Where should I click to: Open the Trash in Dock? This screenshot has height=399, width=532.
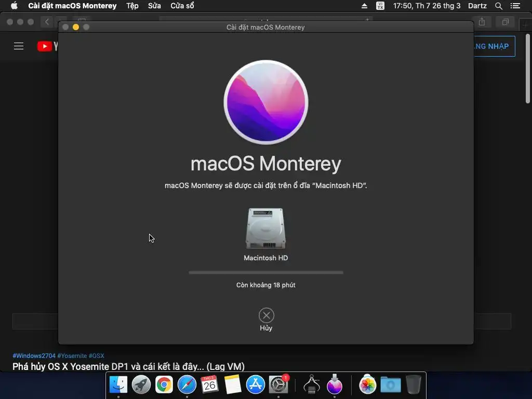click(413, 384)
